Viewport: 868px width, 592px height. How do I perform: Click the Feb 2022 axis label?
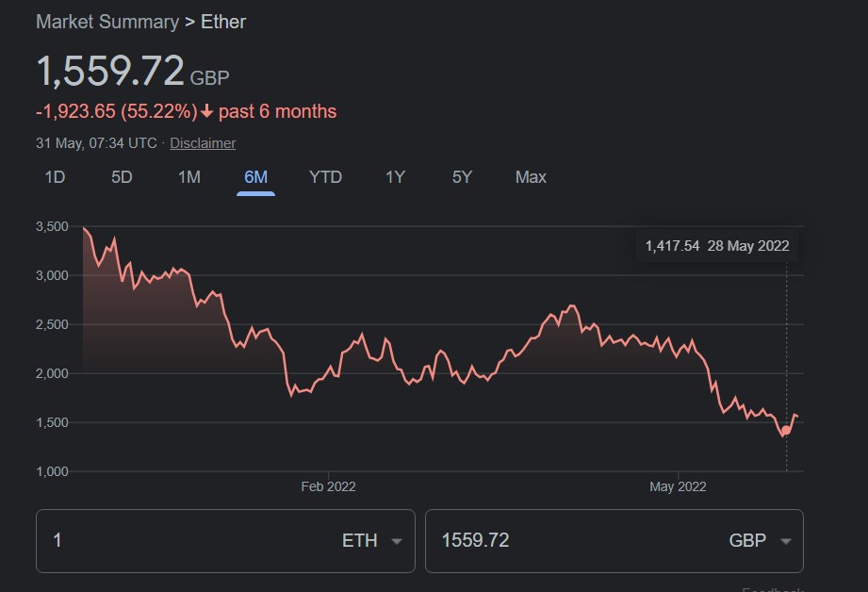[x=328, y=487]
